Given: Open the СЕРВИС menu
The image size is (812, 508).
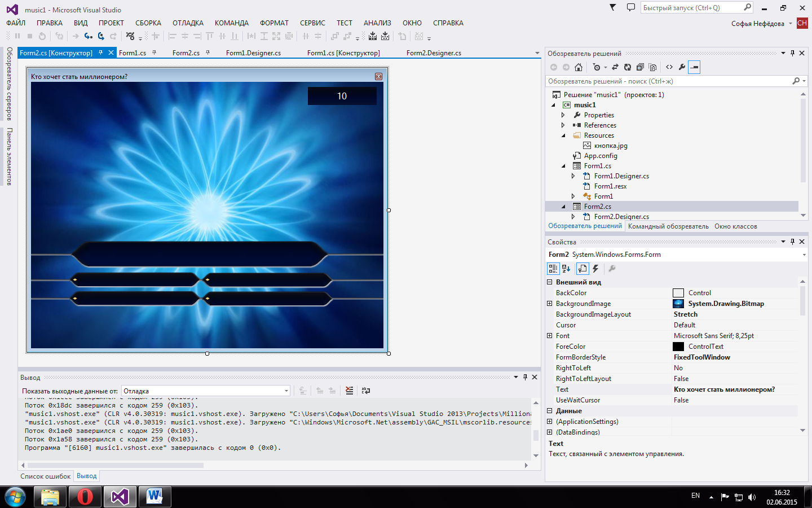Looking at the screenshot, I should (x=312, y=23).
